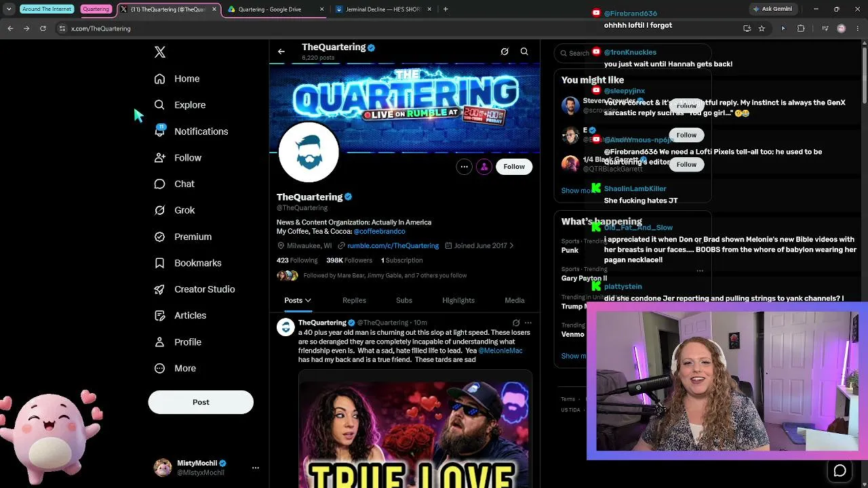Click the address bar showing x.com/TheQuartering
The width and height of the screenshot is (868, 488).
[x=400, y=28]
